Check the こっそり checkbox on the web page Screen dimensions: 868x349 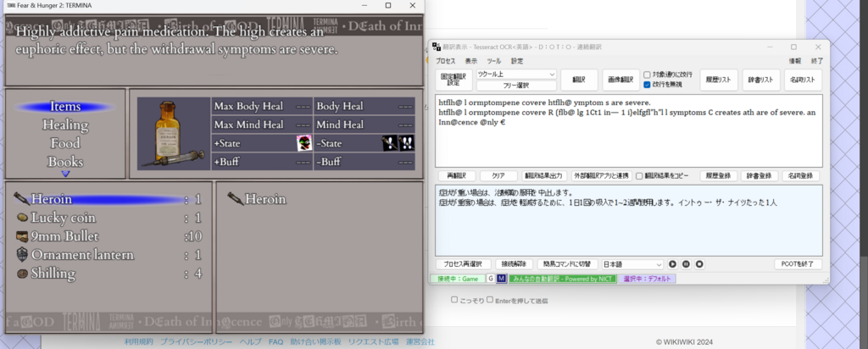pos(454,300)
